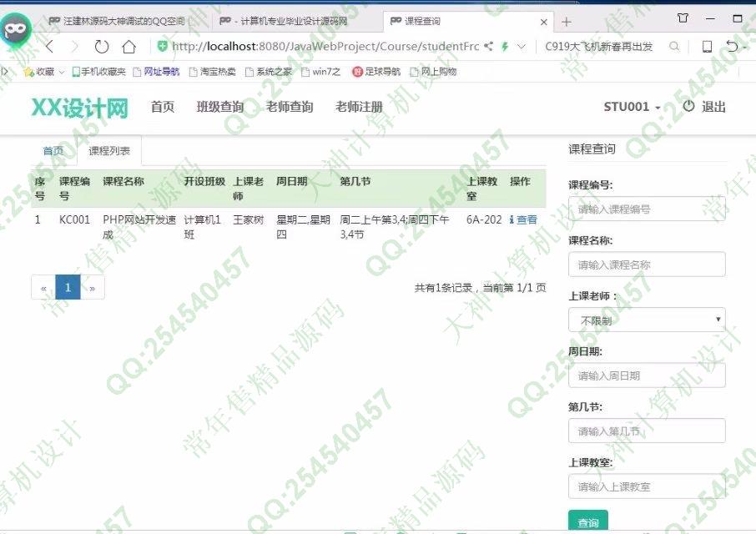This screenshot has height=534, width=756.
Task: Go to previous page with « button
Action: 43,288
